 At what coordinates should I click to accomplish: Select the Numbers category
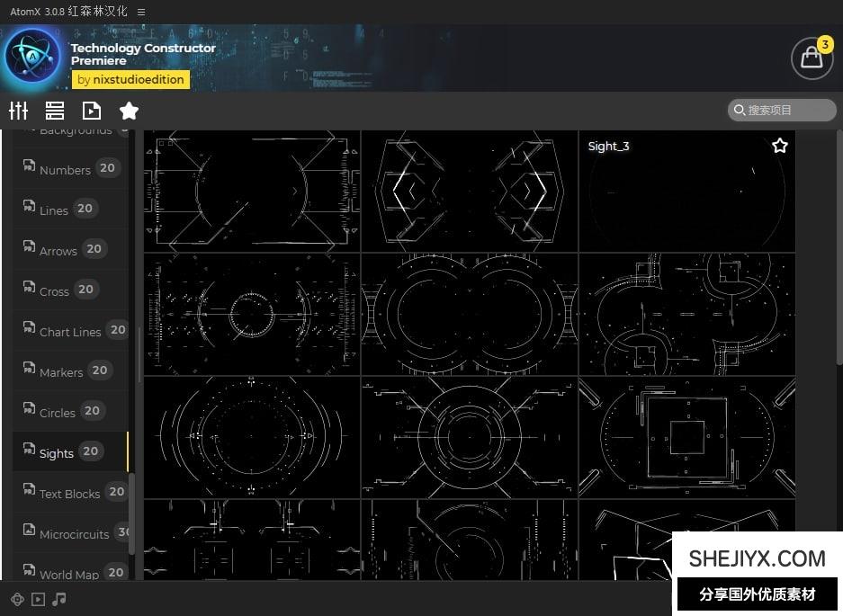click(65, 169)
